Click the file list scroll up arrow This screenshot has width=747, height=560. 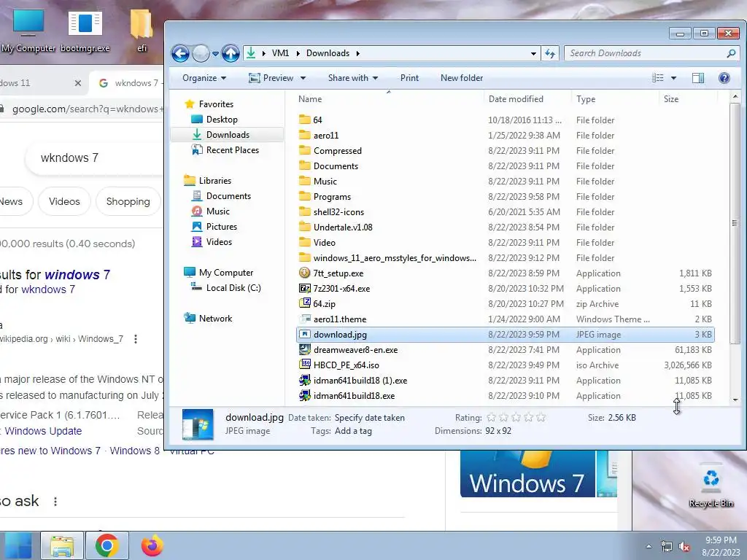(x=735, y=97)
